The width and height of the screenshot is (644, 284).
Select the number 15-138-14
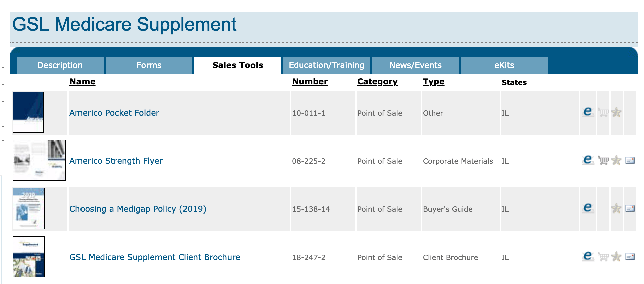pyautogui.click(x=311, y=209)
